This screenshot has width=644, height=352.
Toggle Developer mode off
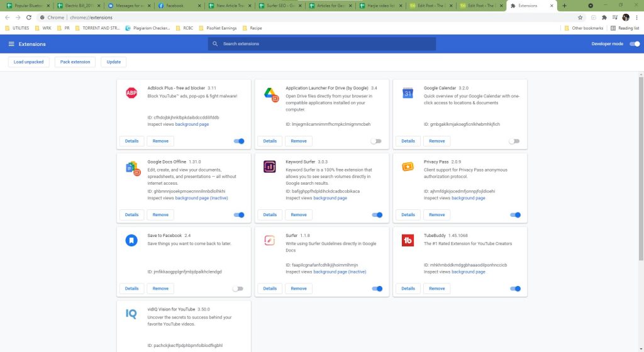pos(635,44)
